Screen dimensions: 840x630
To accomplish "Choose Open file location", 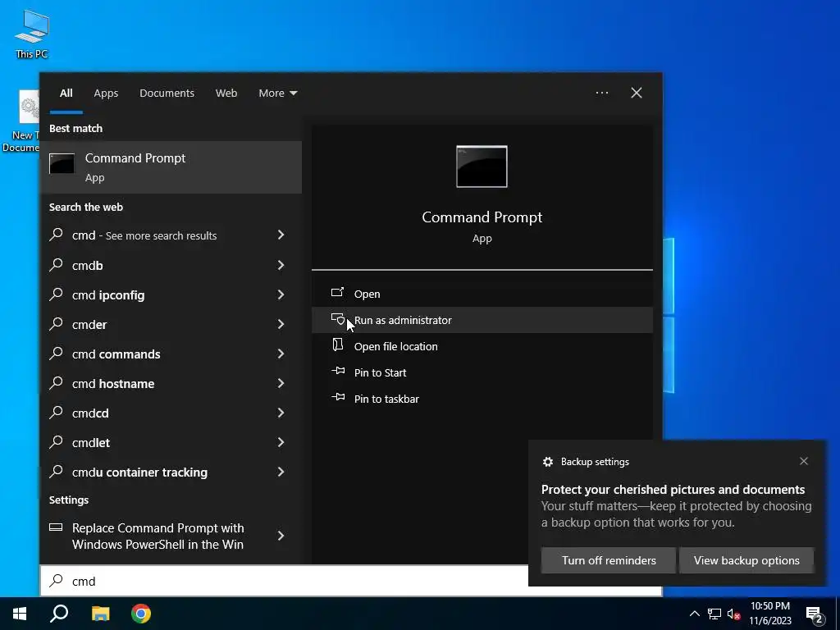I will tap(482, 346).
